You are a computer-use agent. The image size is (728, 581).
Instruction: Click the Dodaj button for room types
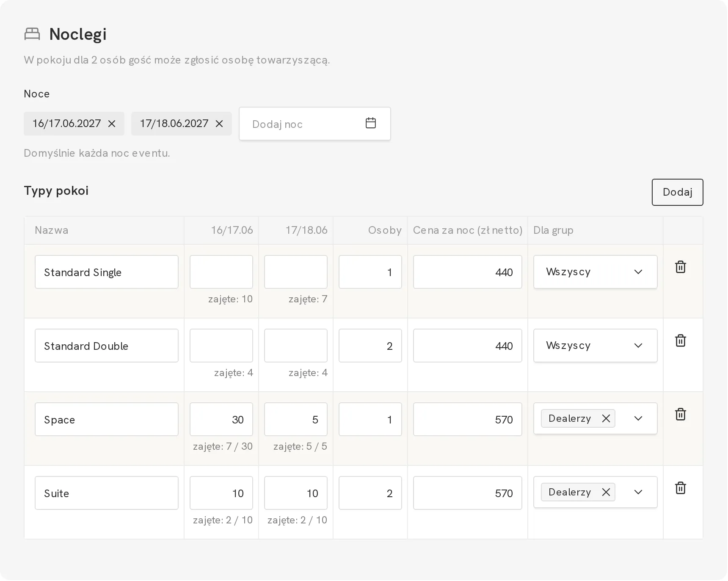point(678,192)
